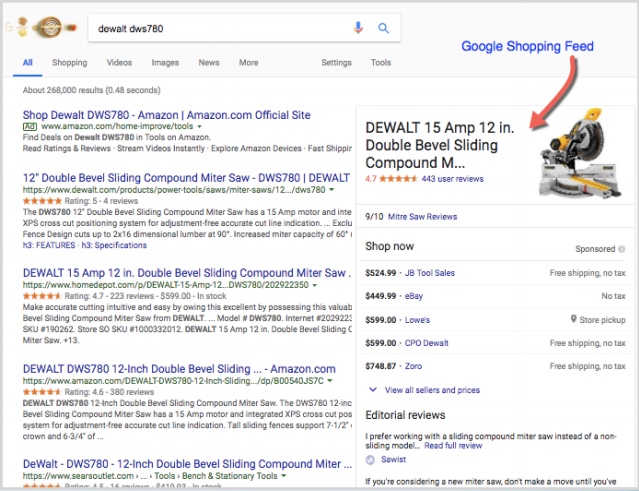Open the DeWalt - DWS780 Sears Outlet result
This screenshot has width=639, height=491.
coord(187,464)
